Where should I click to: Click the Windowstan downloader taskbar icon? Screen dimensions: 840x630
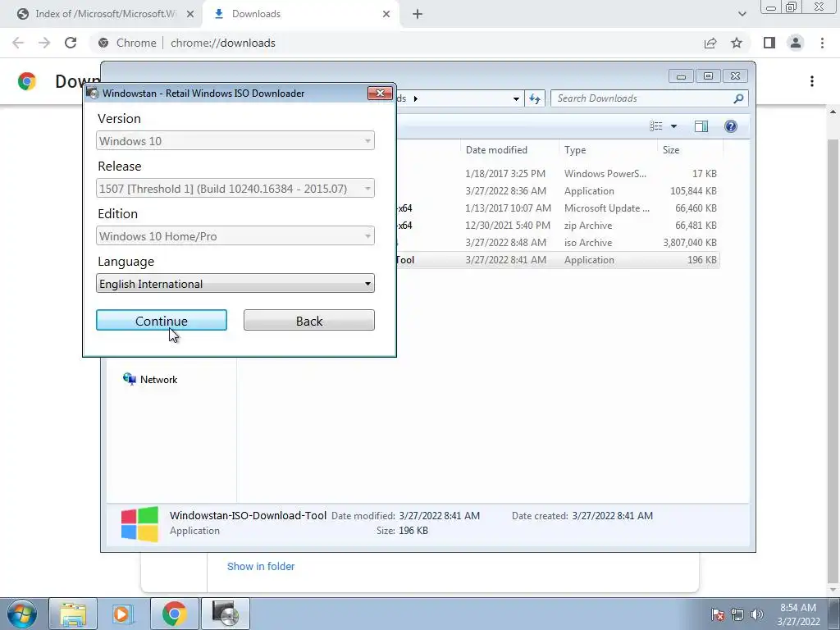click(x=225, y=614)
